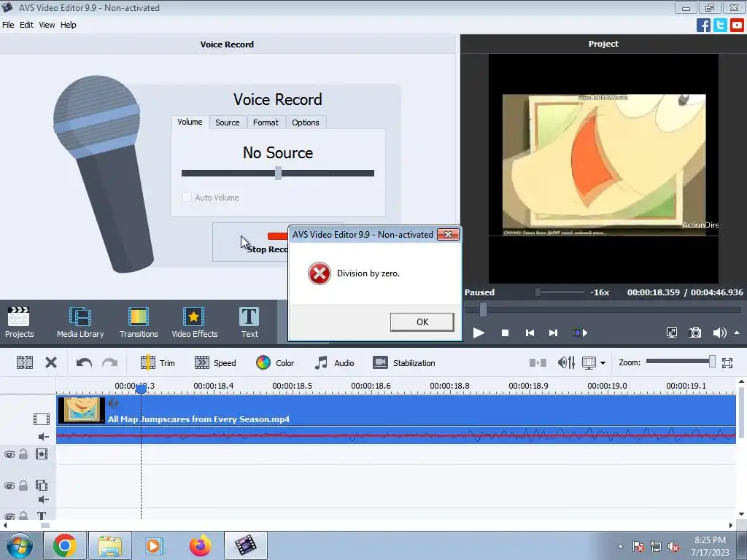747x560 pixels.
Task: Open the Projects panel
Action: pos(19,322)
